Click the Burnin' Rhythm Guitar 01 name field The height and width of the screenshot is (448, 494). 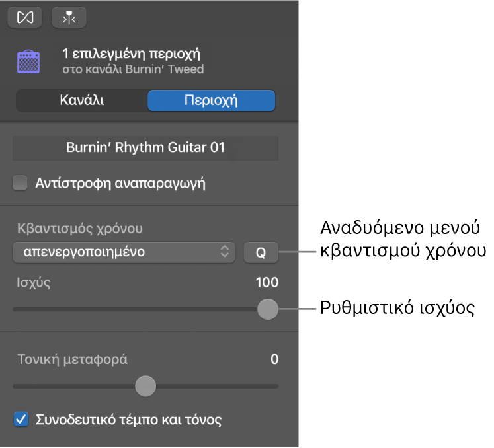tap(145, 148)
